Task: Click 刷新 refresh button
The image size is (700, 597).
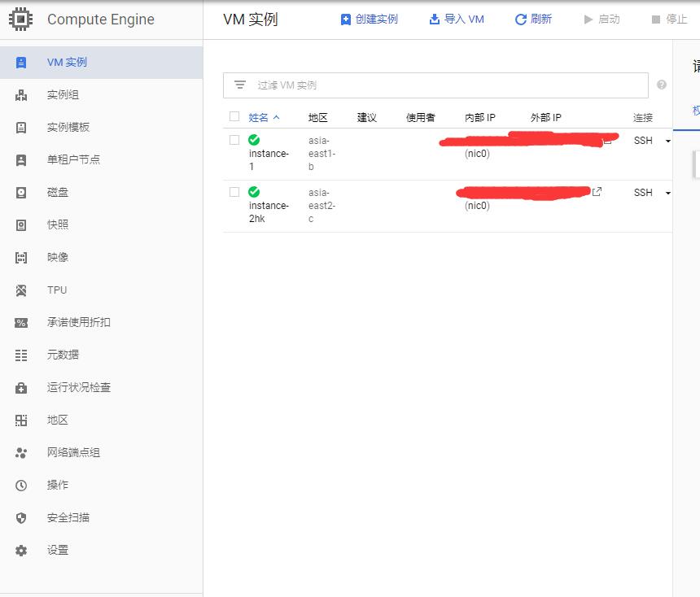Action: point(533,20)
